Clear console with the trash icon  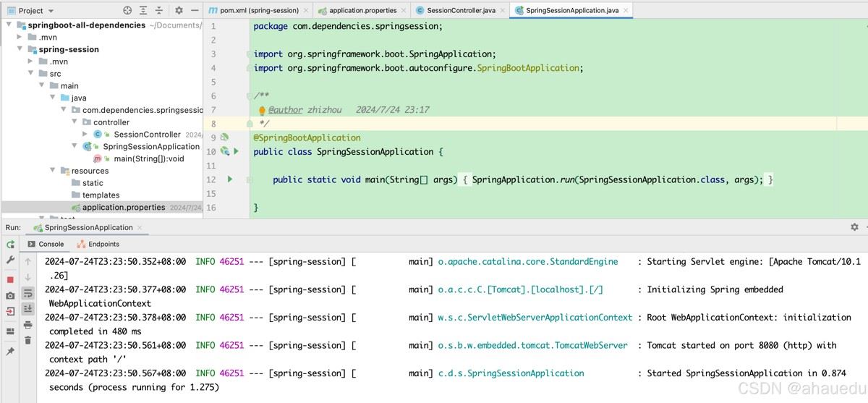[x=28, y=340]
